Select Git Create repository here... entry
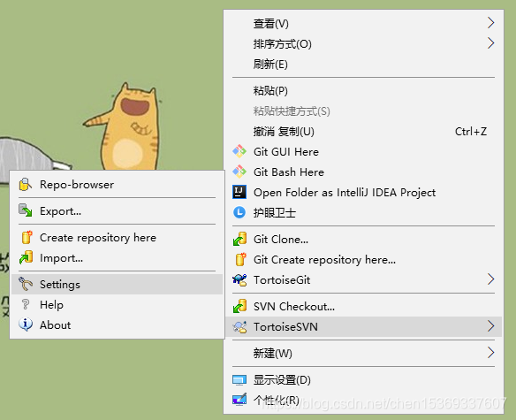Image resolution: width=516 pixels, height=420 pixels. click(363, 260)
